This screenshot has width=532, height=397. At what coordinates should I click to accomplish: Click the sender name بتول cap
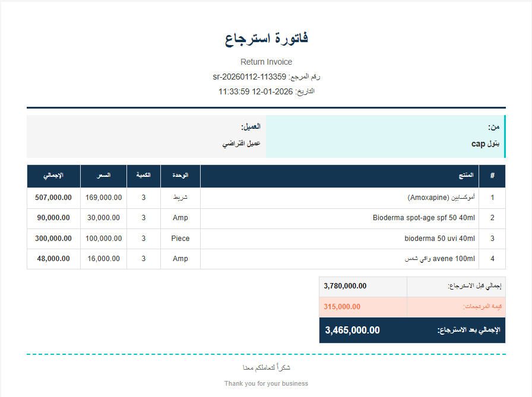pos(485,144)
